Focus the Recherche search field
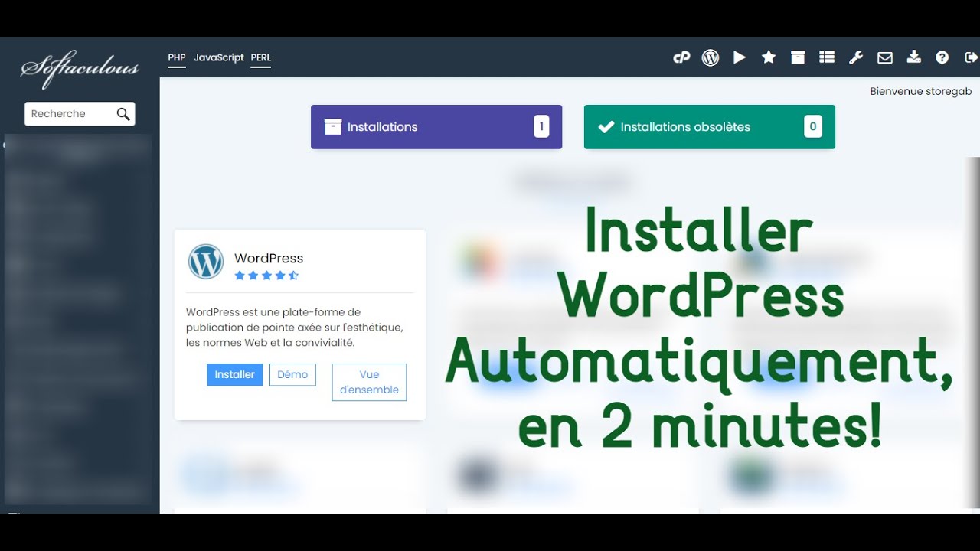The height and width of the screenshot is (551, 980). point(80,114)
